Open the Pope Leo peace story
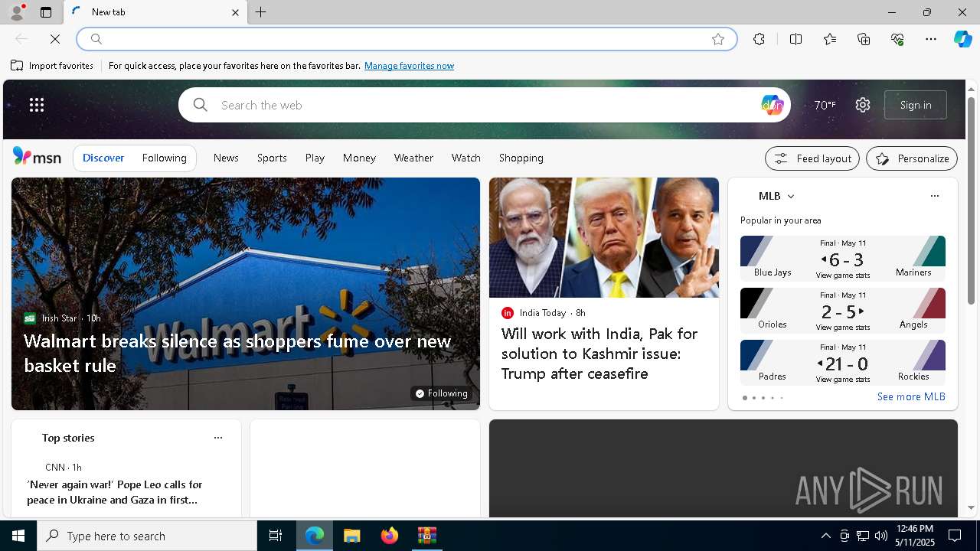This screenshot has width=980, height=551. [115, 492]
